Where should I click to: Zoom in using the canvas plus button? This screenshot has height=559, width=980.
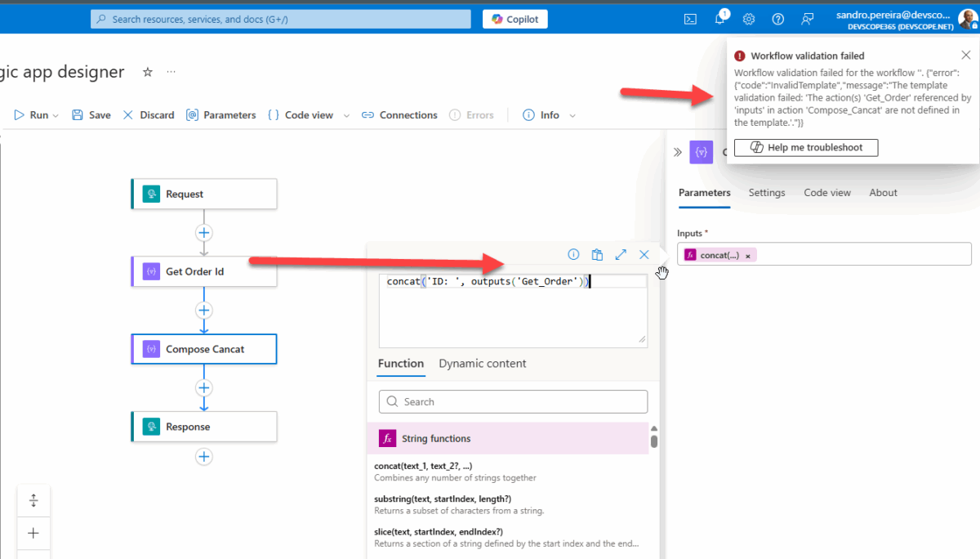pos(33,533)
